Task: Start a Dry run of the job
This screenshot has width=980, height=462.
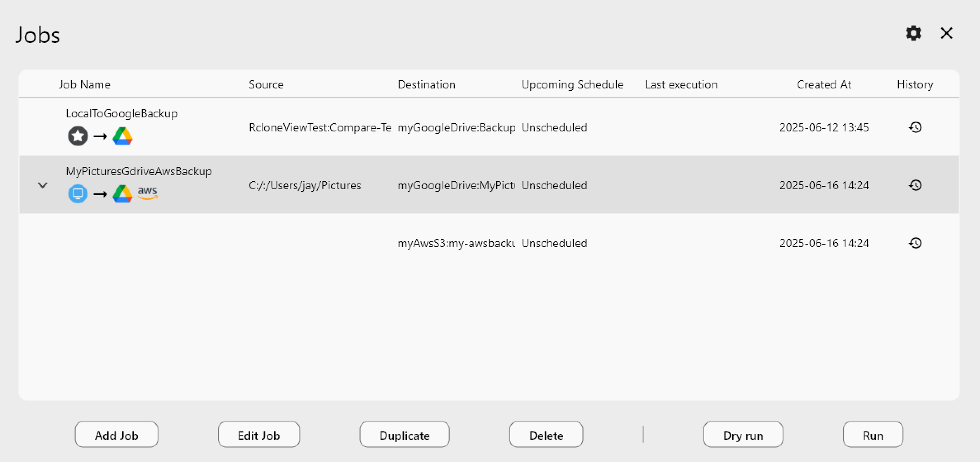Action: (743, 434)
